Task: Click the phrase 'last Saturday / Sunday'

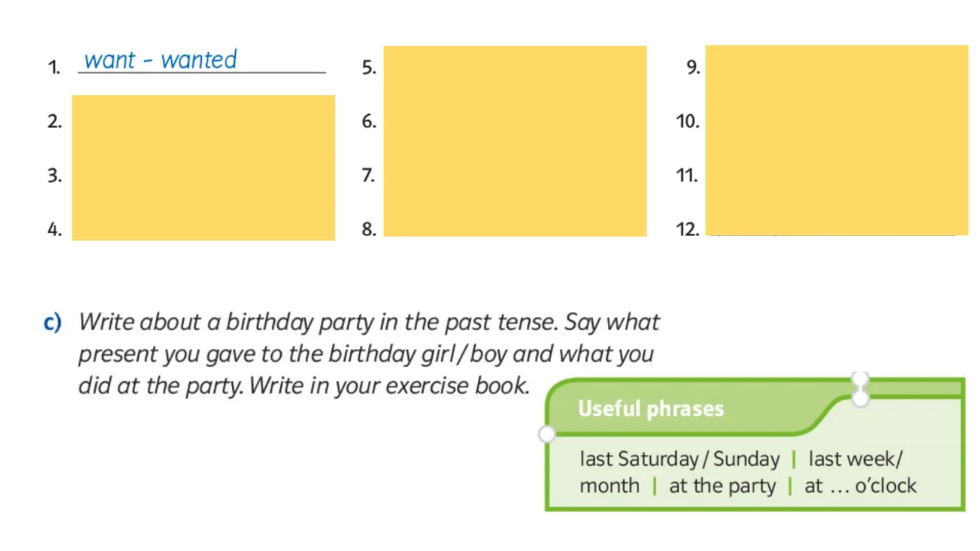Action: coord(680,459)
